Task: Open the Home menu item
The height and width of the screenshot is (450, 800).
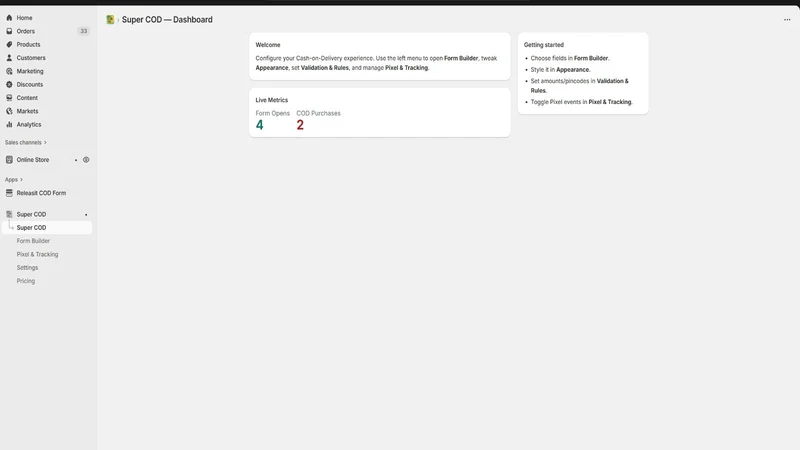Action: coord(24,18)
